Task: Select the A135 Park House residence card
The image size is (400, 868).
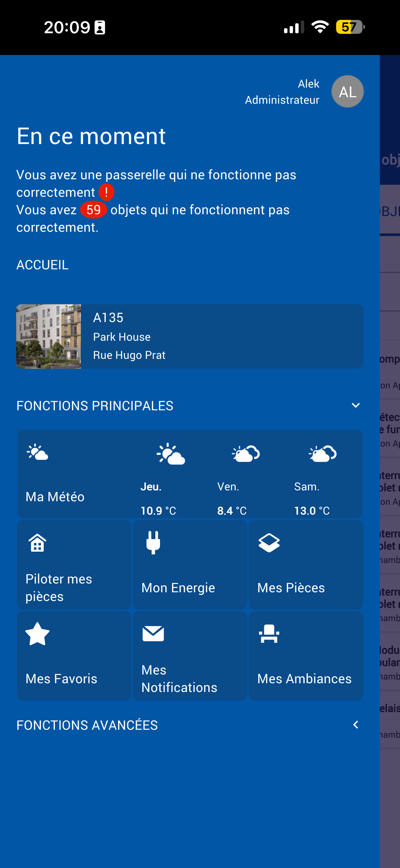Action: tap(222, 336)
